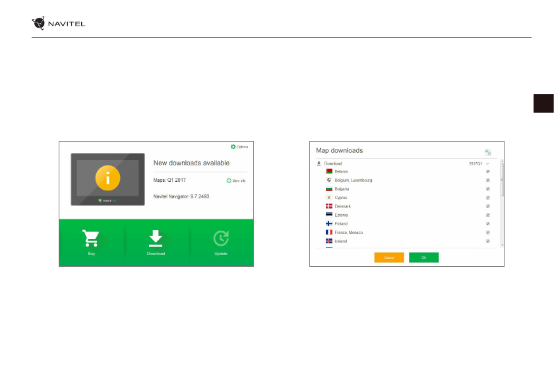Click the More info circle icon

point(229,180)
